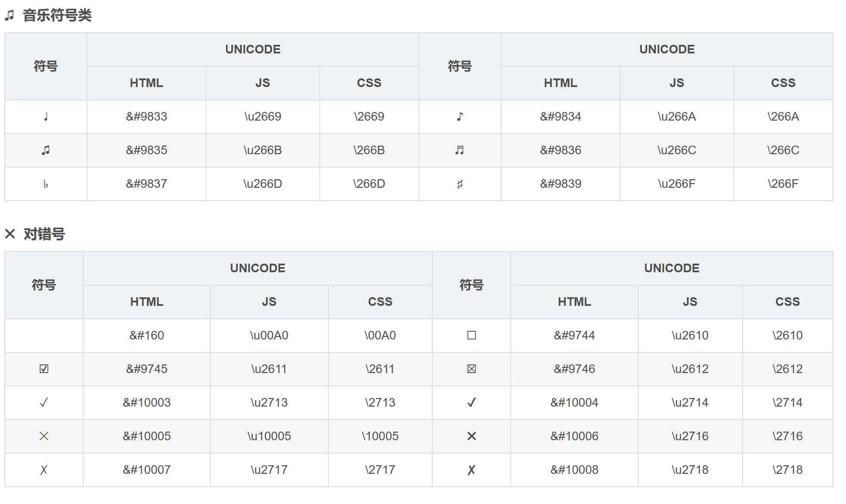Select the &#9835 HTML code cell

coord(147,150)
